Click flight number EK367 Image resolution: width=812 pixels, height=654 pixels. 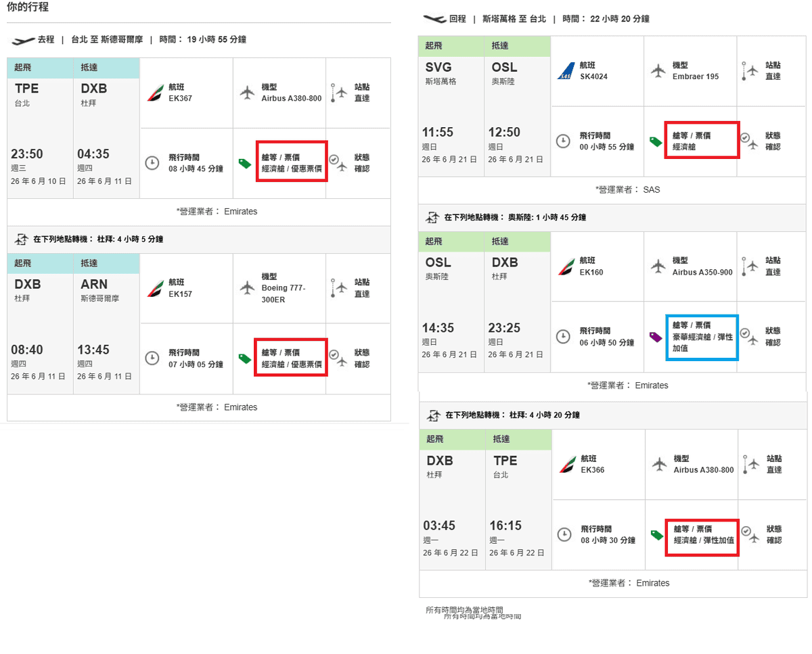click(x=179, y=99)
